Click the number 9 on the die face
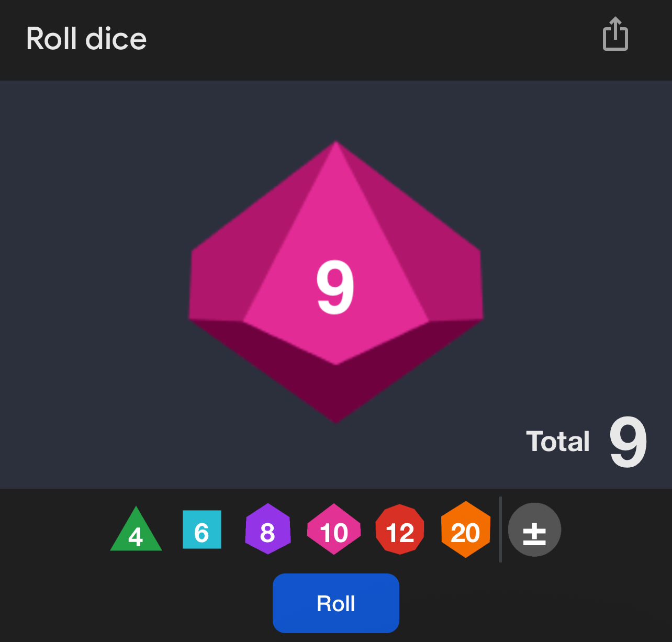 click(335, 287)
